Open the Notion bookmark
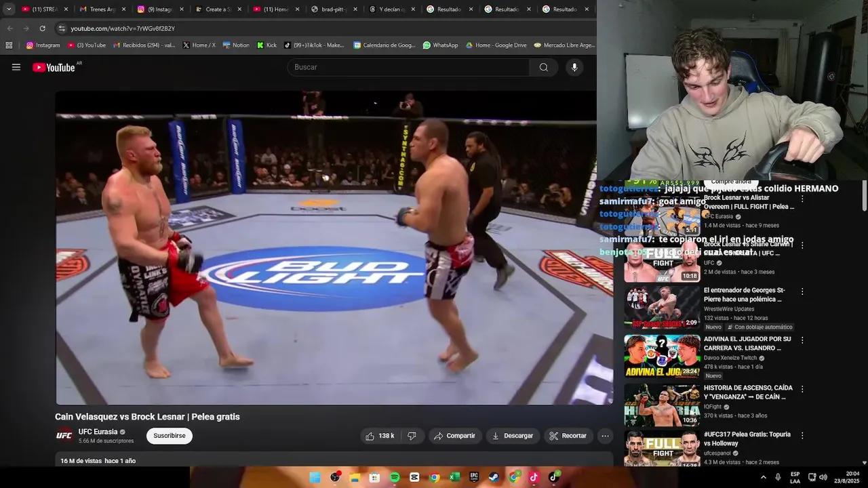The height and width of the screenshot is (488, 868). (x=236, y=45)
